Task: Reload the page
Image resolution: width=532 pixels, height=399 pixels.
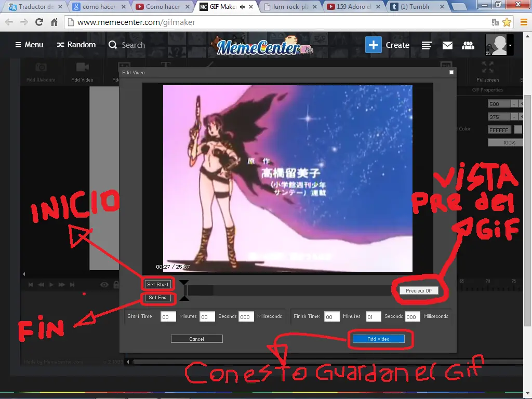Action: click(39, 22)
